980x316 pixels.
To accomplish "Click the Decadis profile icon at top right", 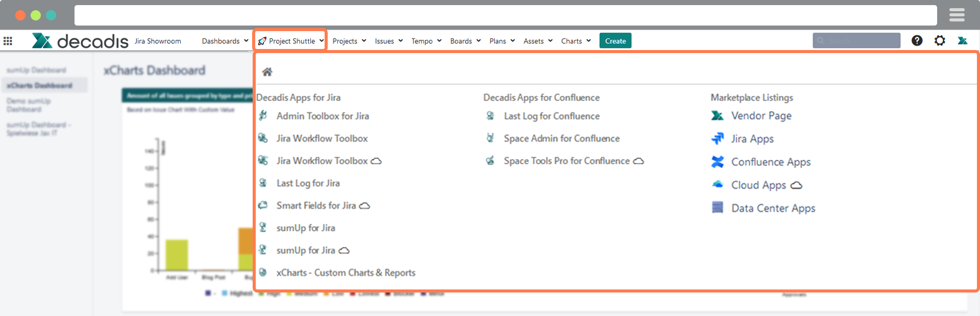I will click(963, 41).
